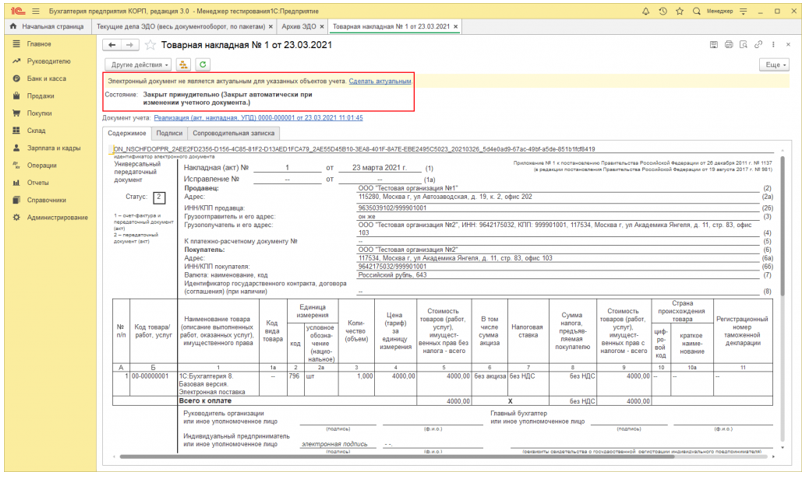Click date 23 марта 2021 г.
Screen dimensions: 808x477
click(x=379, y=167)
